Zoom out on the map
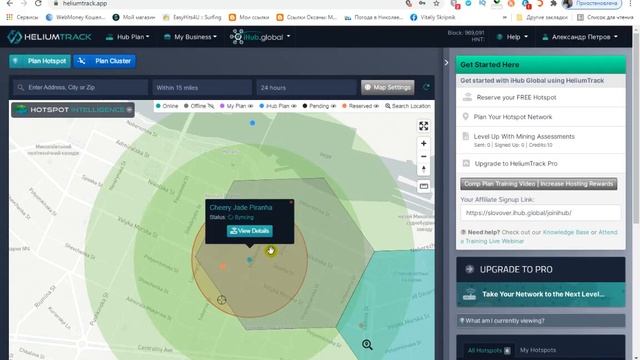 coord(423,156)
